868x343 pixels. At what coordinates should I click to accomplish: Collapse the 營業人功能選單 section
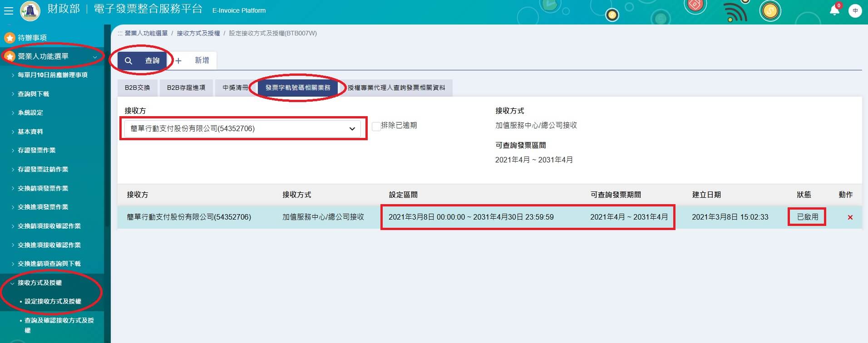point(95,57)
